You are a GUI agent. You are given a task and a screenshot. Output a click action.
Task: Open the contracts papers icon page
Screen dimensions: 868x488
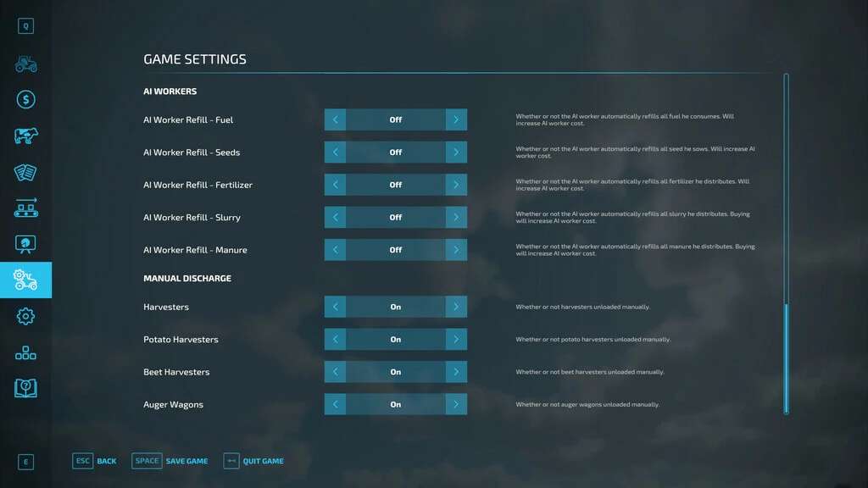coord(25,172)
